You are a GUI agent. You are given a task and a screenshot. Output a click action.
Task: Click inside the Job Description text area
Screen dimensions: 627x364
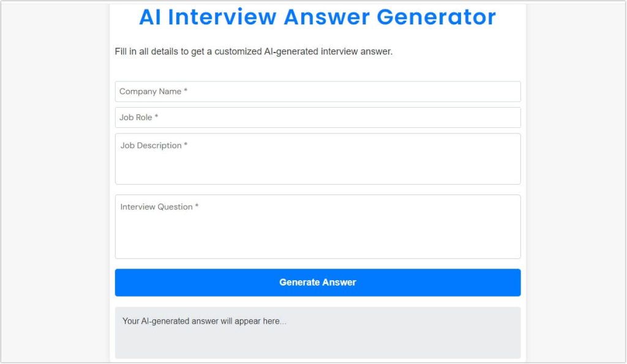point(317,158)
